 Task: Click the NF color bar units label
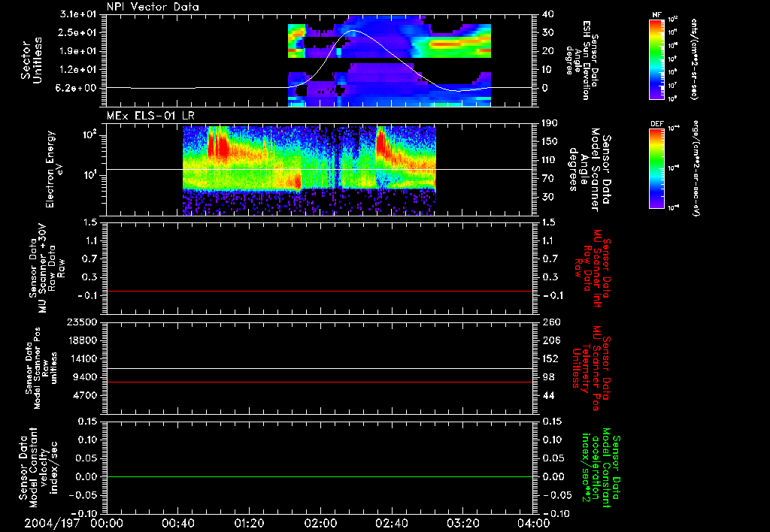click(x=694, y=59)
